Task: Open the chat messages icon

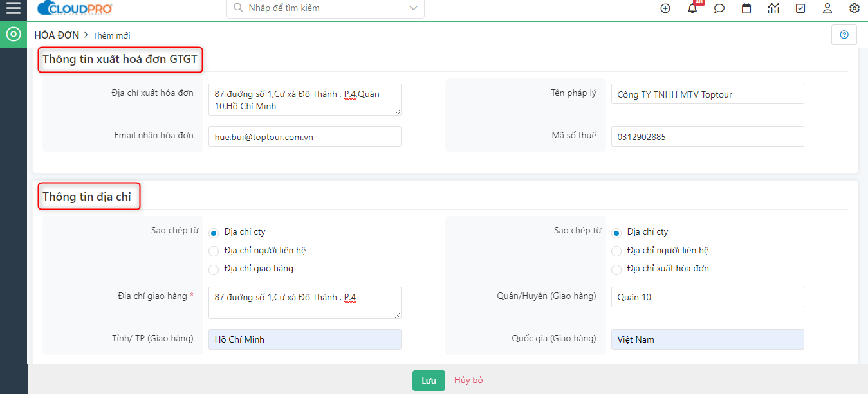Action: click(x=719, y=8)
